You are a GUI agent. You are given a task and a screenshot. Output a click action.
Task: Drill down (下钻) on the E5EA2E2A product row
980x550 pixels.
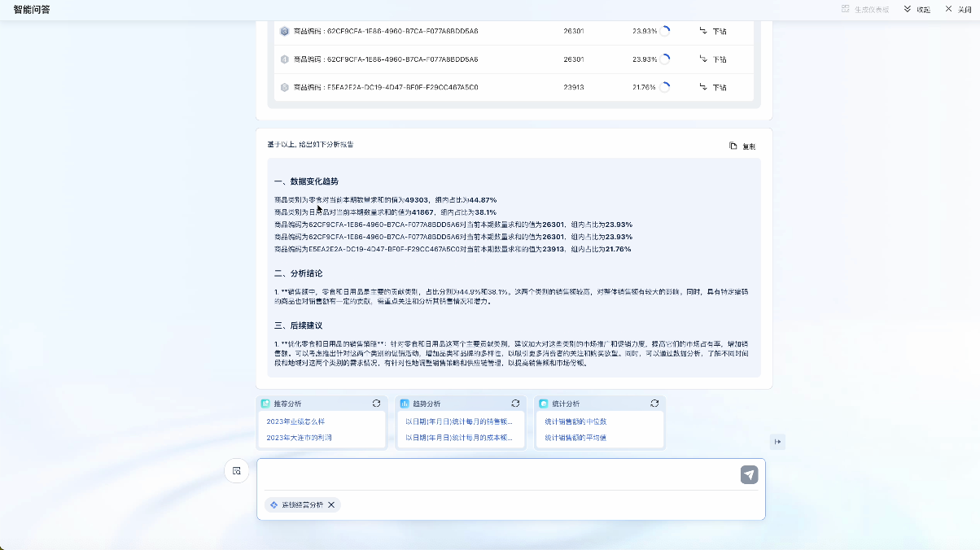coord(713,87)
